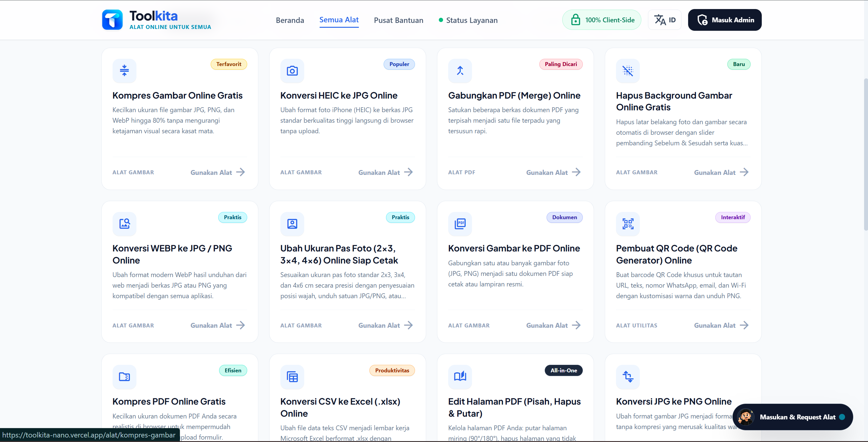Screen dimensions: 868x442
Task: Open the Semua Alat tab
Action: [339, 20]
